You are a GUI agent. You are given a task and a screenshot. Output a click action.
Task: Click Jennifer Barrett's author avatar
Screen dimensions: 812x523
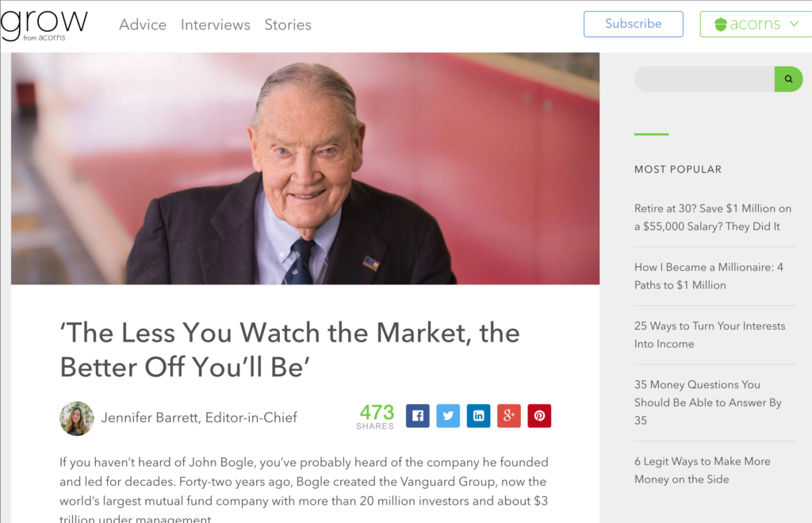pos(77,418)
